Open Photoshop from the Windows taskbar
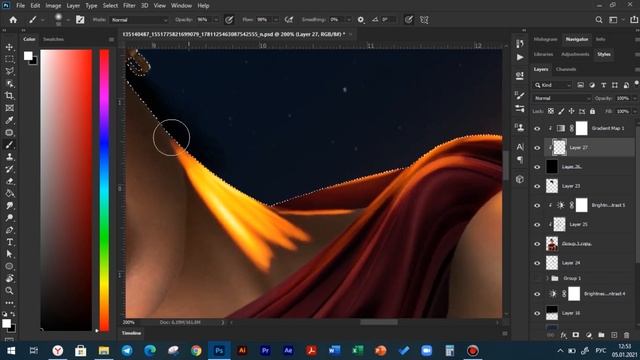640x360 pixels. (219, 351)
